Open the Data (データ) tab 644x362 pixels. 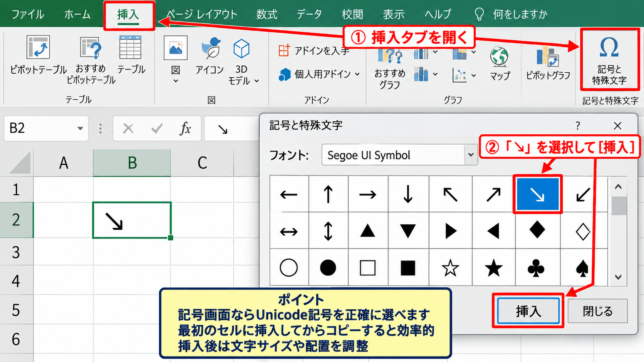[309, 14]
